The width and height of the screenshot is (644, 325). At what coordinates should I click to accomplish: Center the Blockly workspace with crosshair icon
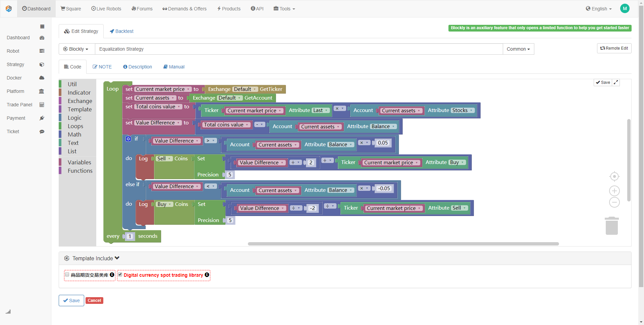click(614, 176)
